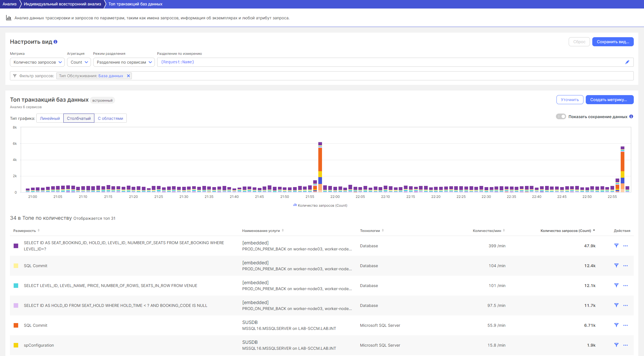
Task: Select С областями chart type
Action: (110, 118)
